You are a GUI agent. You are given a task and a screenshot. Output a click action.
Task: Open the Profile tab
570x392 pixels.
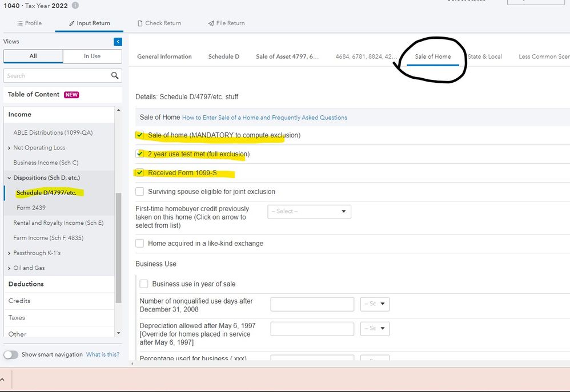point(29,23)
